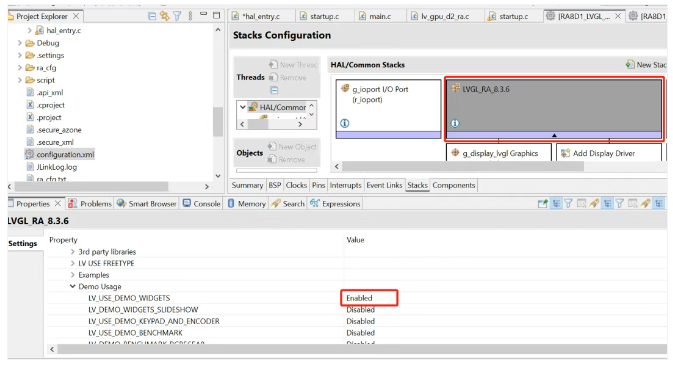The image size is (673, 365).
Task: Select the g_display_lvgl Graphics block
Action: coord(499,153)
